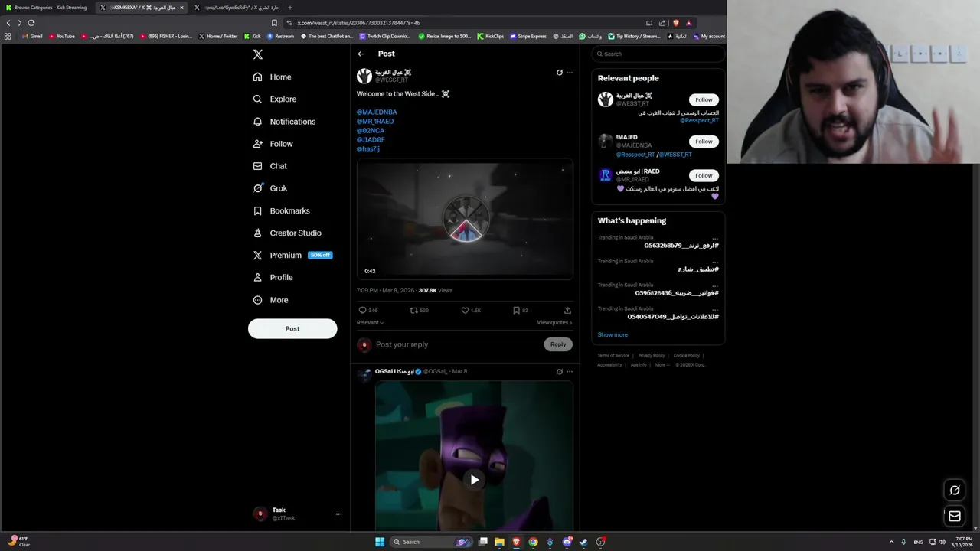Open Windows Start menu
Viewport: 980px width, 551px height.
[380, 542]
